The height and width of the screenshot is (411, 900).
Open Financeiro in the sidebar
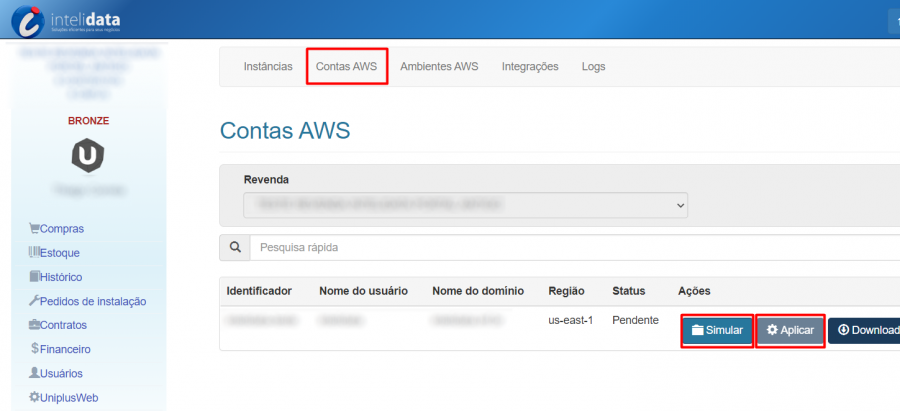click(x=65, y=349)
